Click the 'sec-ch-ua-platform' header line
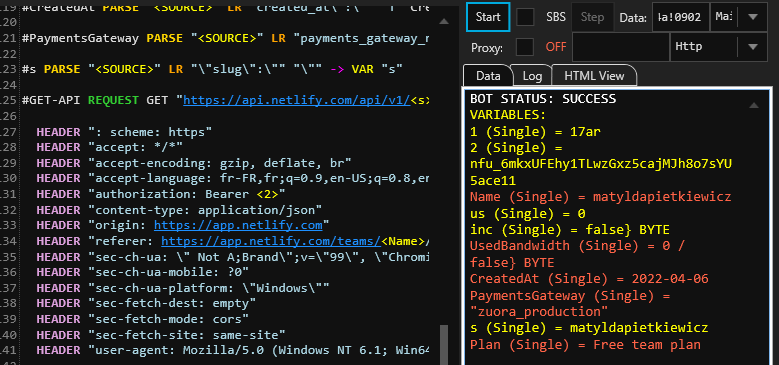Viewport: 779px width, 365px height. pos(183,288)
